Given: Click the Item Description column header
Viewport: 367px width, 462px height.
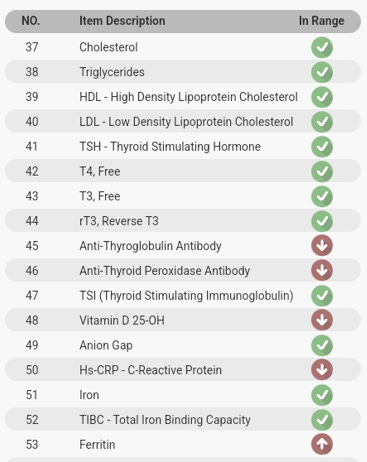Looking at the screenshot, I should (122, 21).
